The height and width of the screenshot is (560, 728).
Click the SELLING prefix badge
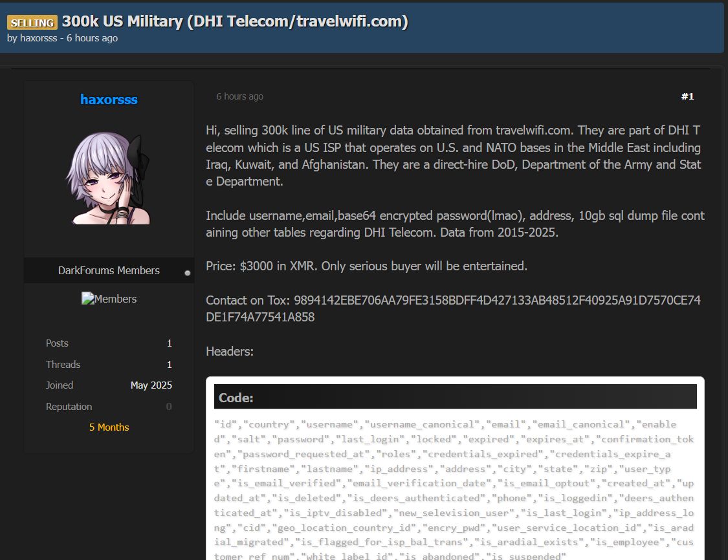32,23
